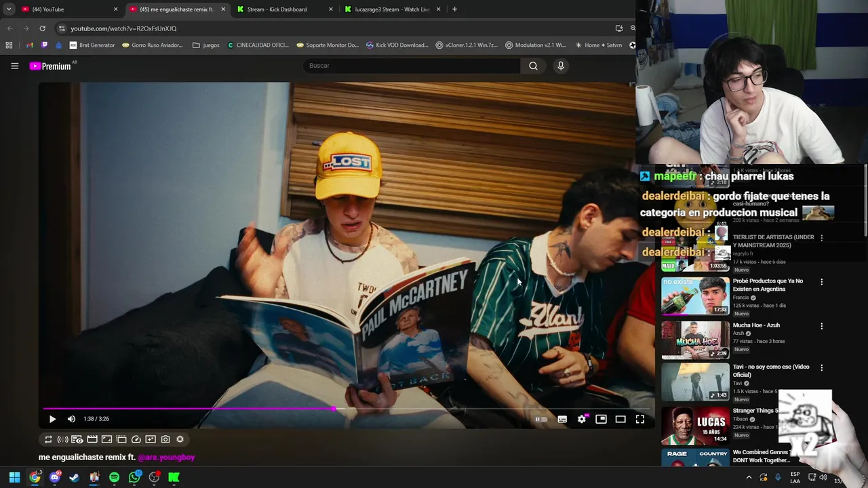Open the extension settings gear below the player
Viewport: 868px width, 488px height.
[180, 439]
